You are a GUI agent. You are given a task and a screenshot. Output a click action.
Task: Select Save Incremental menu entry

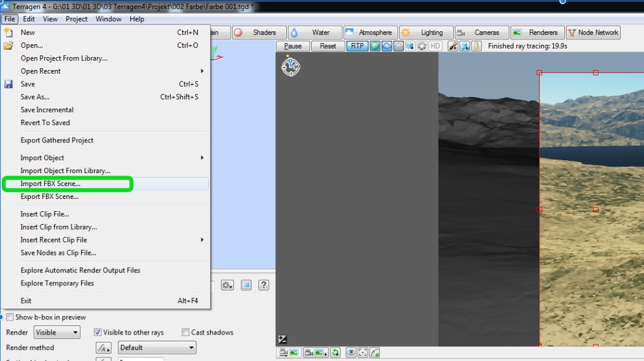(x=47, y=110)
